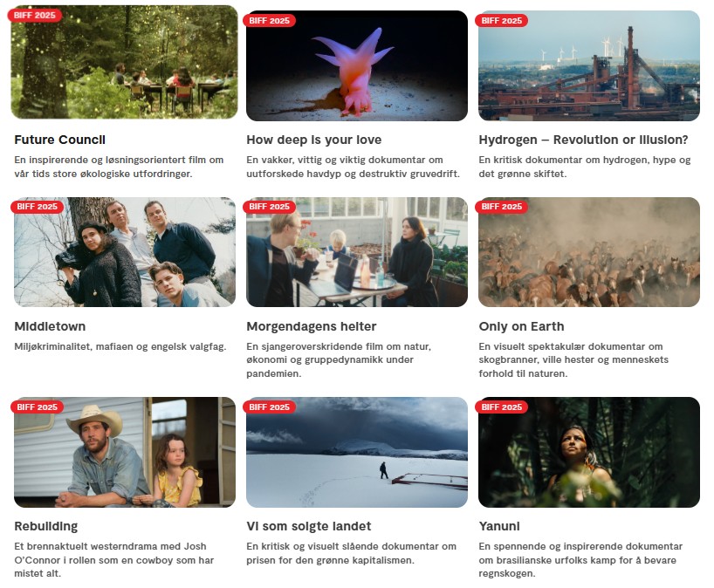This screenshot has width=714, height=588.
Task: Click BIFF 2025 badge on Yanuni image
Action: pyautogui.click(x=501, y=407)
